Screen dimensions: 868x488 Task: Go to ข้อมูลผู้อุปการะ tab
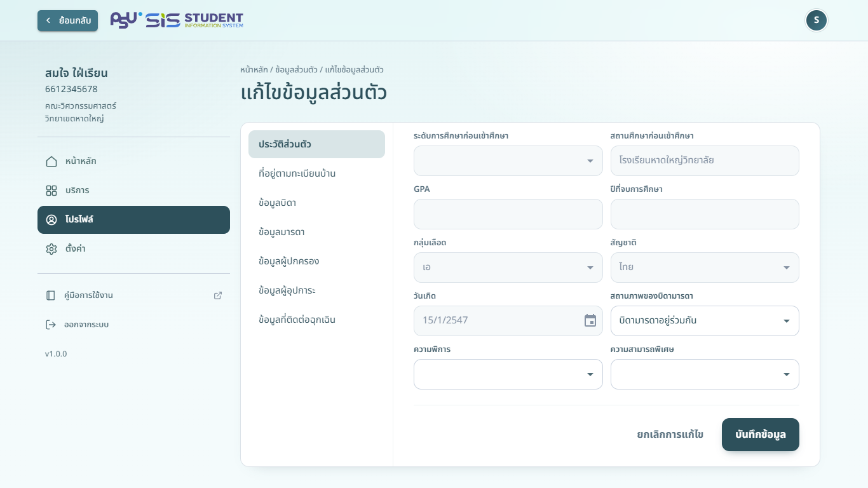click(x=316, y=290)
